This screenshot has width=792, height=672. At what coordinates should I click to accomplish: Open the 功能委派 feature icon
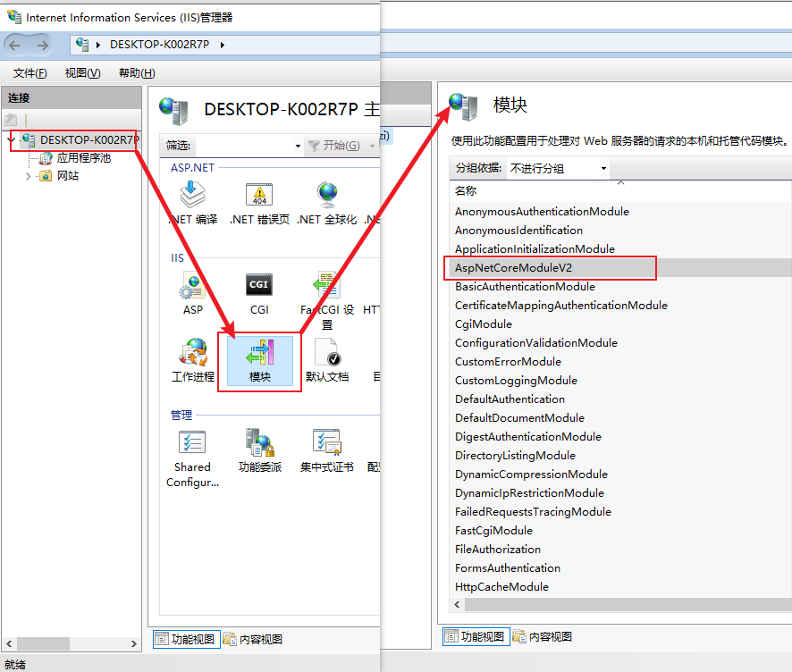coord(259,451)
